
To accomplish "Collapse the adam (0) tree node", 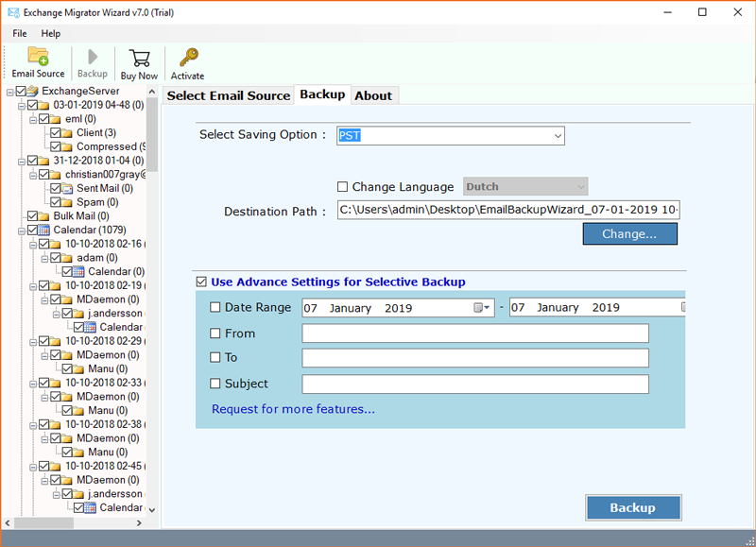I will point(44,258).
